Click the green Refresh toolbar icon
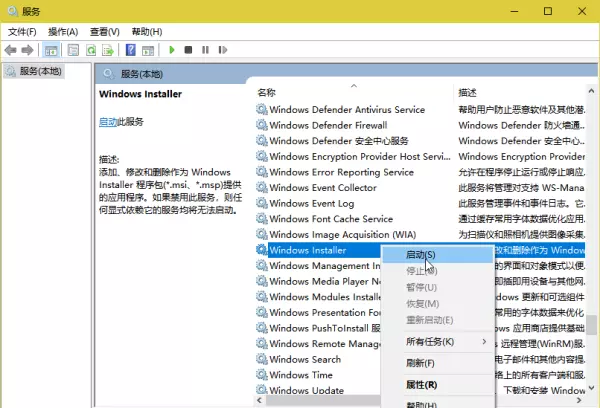 pyautogui.click(x=91, y=50)
